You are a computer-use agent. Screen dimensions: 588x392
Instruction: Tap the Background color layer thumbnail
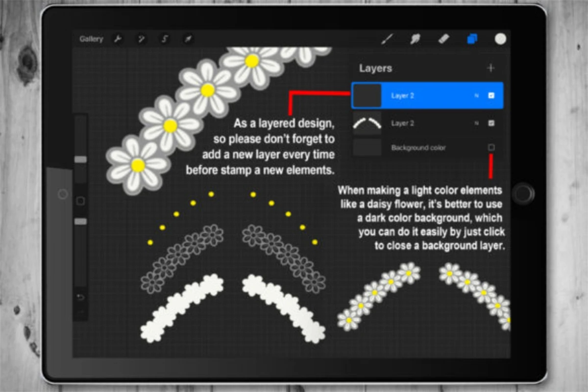pyautogui.click(x=367, y=147)
